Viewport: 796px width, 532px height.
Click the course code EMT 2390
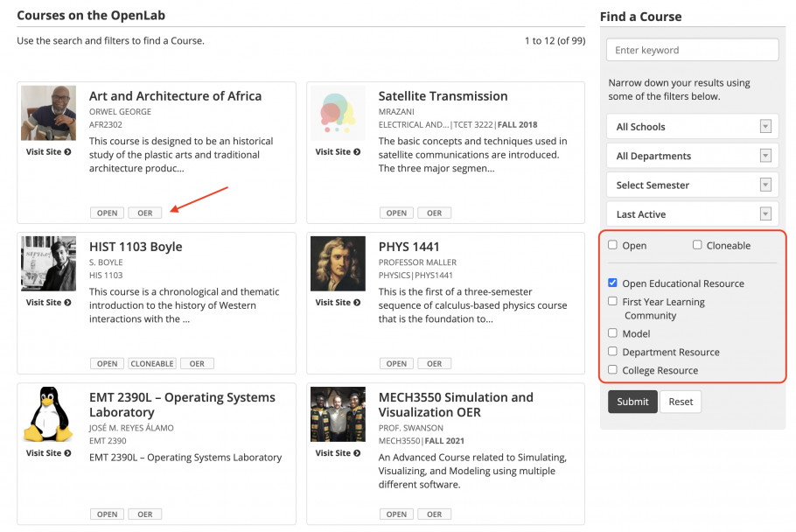pyautogui.click(x=108, y=441)
